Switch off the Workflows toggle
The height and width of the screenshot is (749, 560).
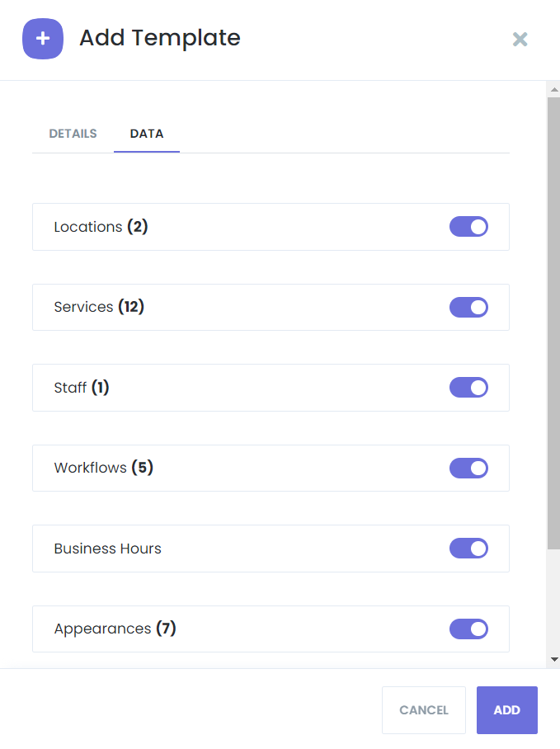(x=468, y=469)
